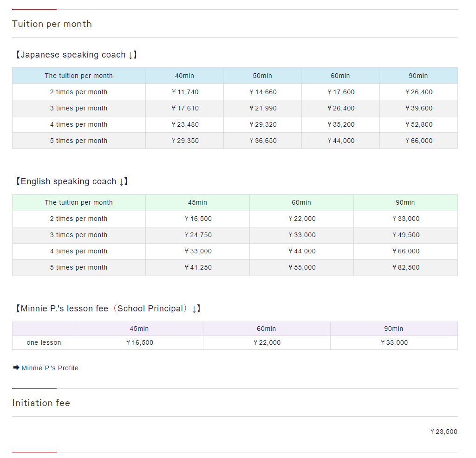Click the 50min column header
476x458 pixels.
[262, 76]
